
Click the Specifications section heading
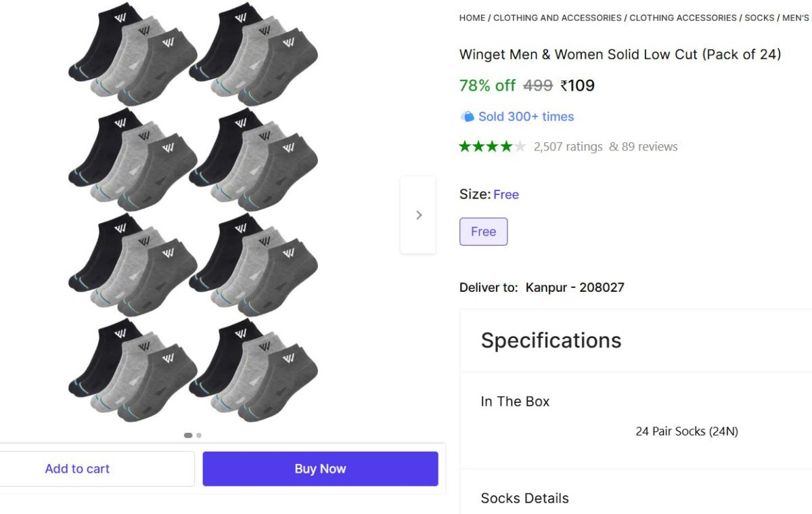[551, 340]
